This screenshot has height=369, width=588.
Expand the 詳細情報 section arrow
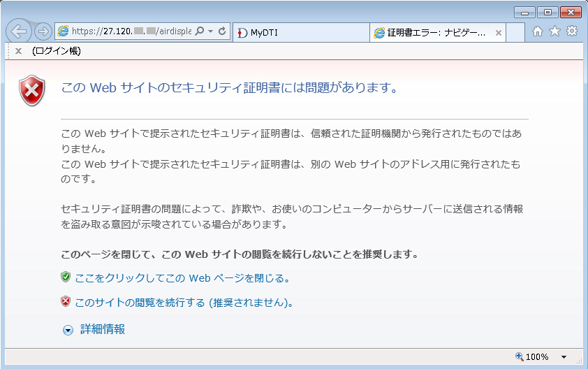68,330
